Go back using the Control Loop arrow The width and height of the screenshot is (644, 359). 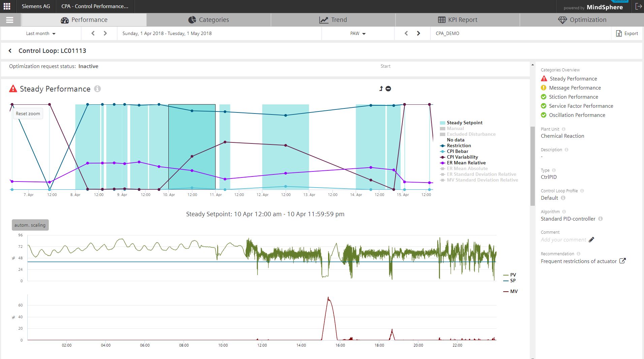click(x=10, y=51)
